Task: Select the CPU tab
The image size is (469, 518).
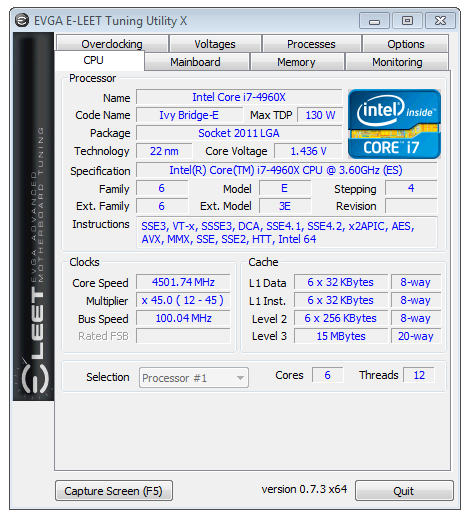Action: (99, 61)
